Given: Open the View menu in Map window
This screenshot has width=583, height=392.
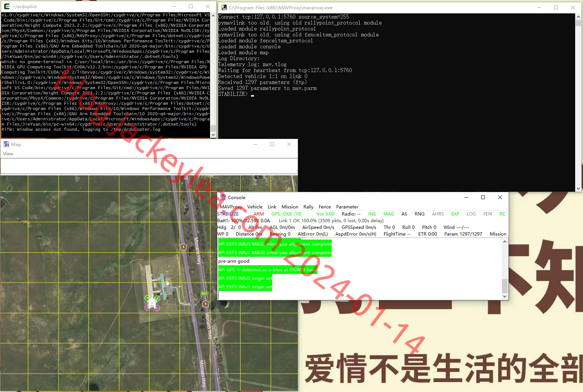Looking at the screenshot, I should coord(8,154).
